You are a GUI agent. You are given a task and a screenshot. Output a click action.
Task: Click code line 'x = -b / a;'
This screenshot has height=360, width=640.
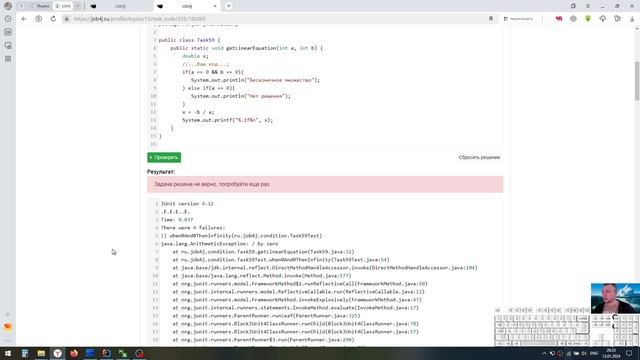(x=198, y=112)
